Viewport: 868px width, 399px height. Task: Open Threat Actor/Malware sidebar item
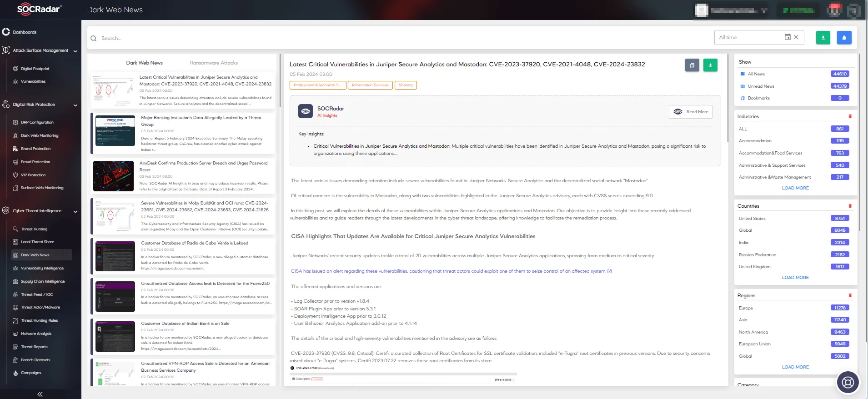pyautogui.click(x=40, y=307)
